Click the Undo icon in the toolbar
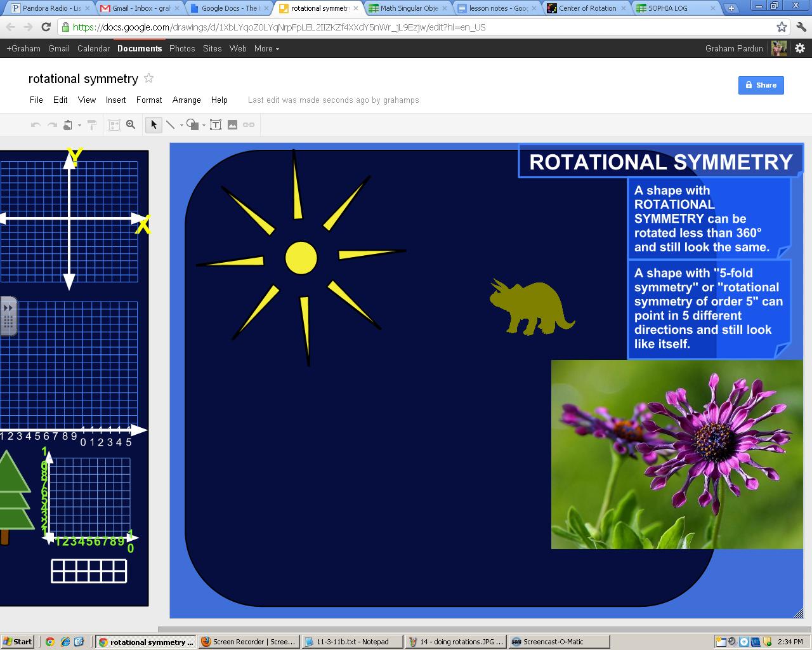 [36, 125]
